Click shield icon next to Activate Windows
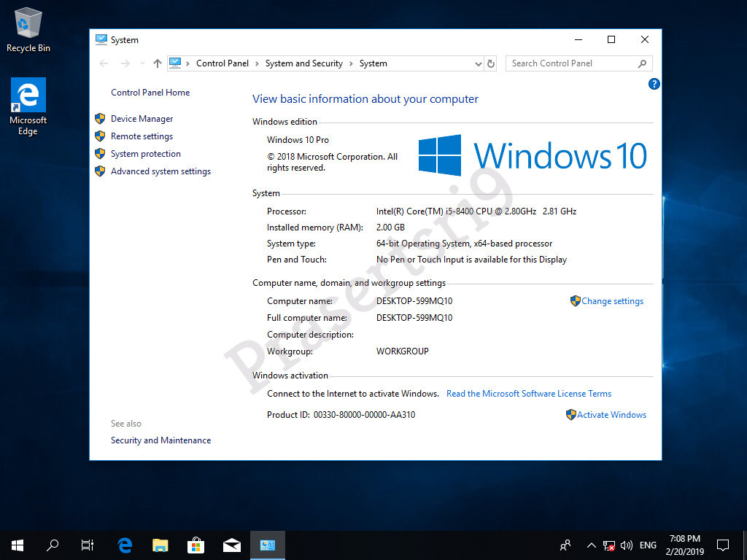 (571, 415)
